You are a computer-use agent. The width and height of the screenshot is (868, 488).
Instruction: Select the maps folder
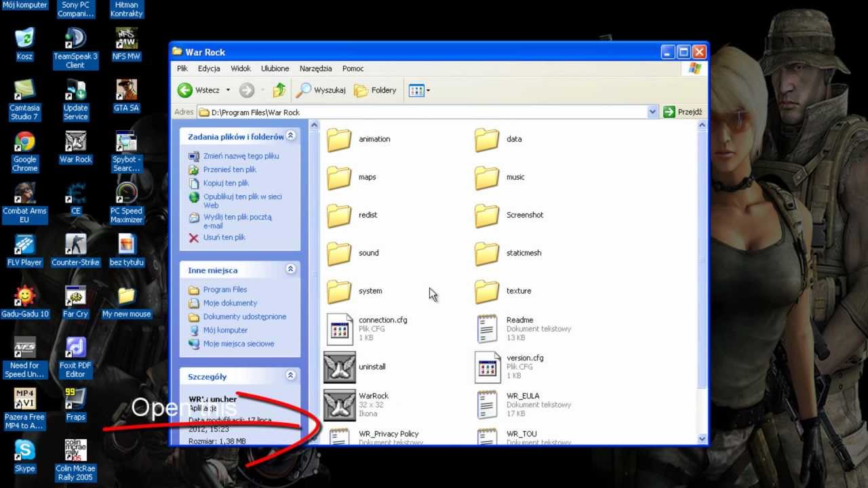click(x=351, y=177)
